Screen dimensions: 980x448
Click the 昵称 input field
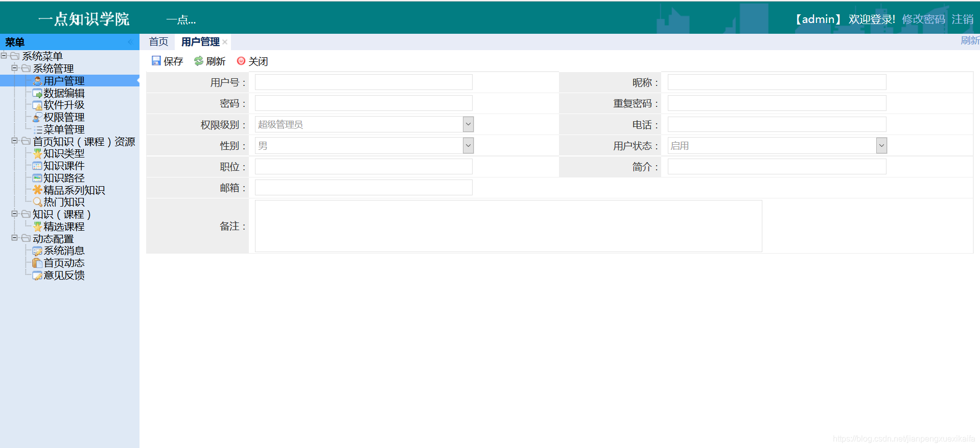(777, 82)
